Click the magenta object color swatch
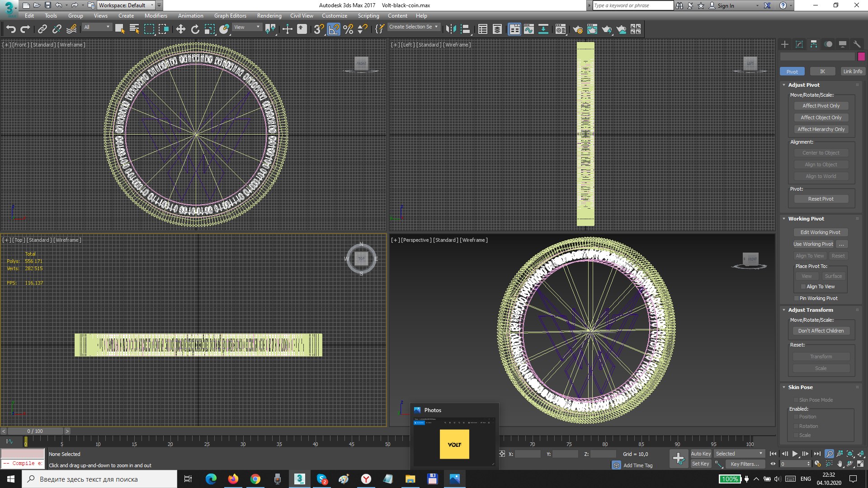868x488 pixels. 861,56
